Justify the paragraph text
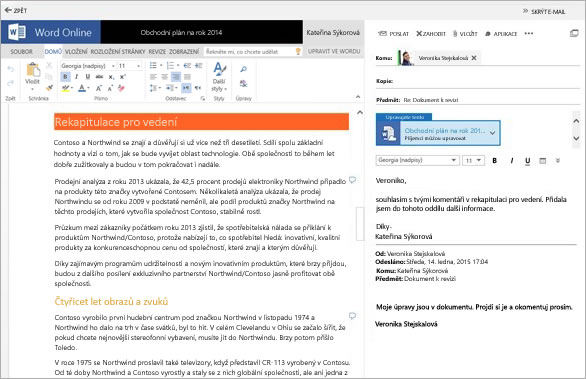Screen dimensions: 586x379 pyautogui.click(x=187, y=77)
